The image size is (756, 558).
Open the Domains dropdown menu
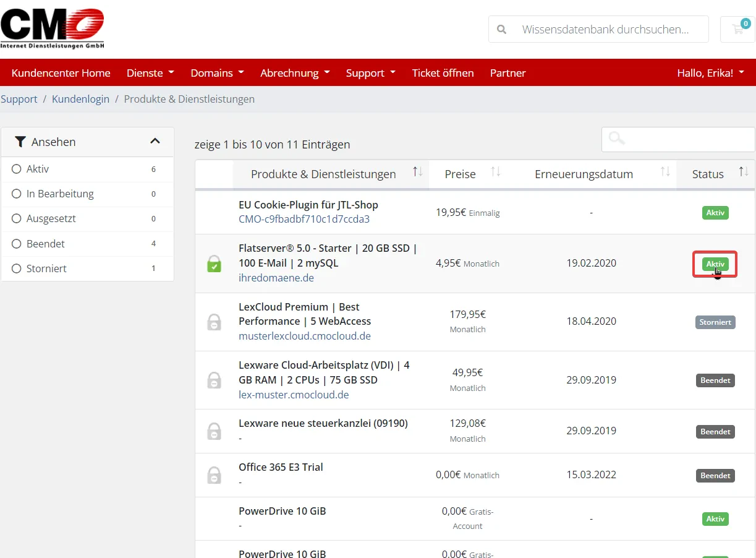pos(217,73)
